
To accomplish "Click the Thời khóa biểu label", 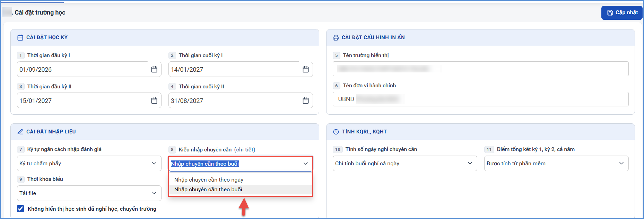I will coord(45,179).
